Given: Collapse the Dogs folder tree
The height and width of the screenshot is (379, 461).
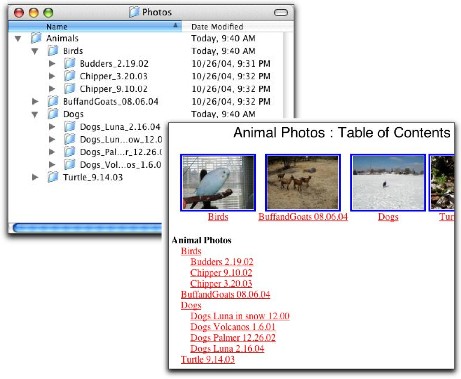Looking at the screenshot, I should click(35, 115).
